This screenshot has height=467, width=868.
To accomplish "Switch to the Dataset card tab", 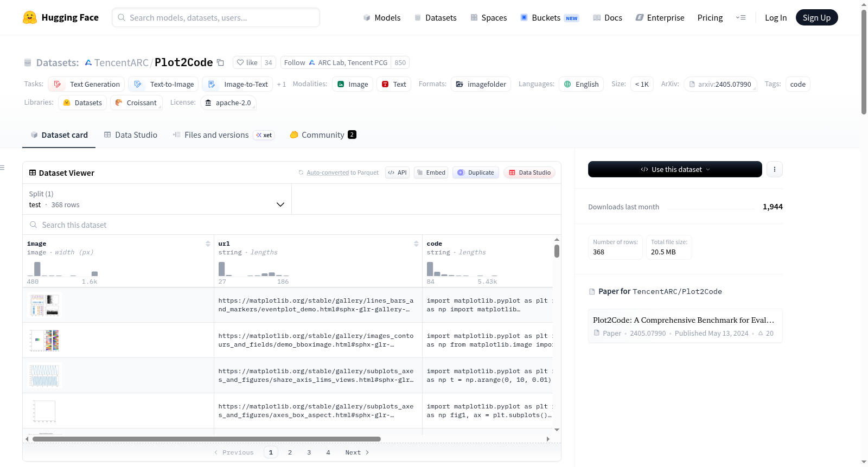I will (59, 135).
